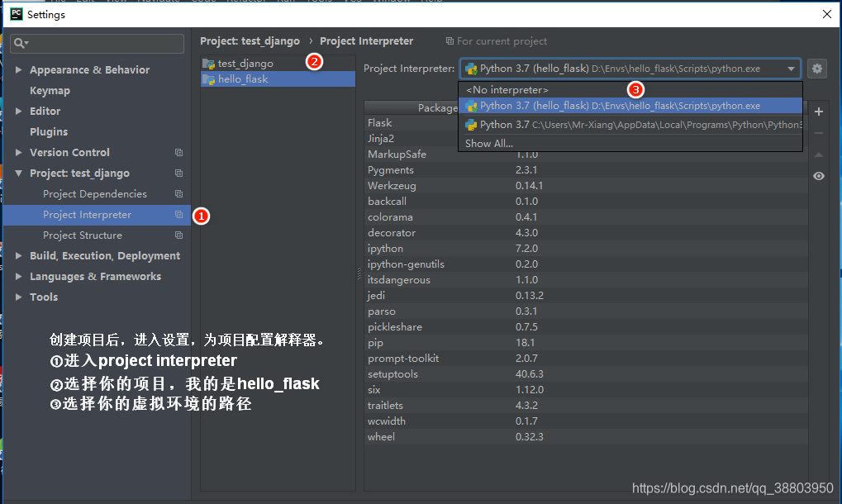
Task: Select the Pygments package row
Action: tap(586, 170)
